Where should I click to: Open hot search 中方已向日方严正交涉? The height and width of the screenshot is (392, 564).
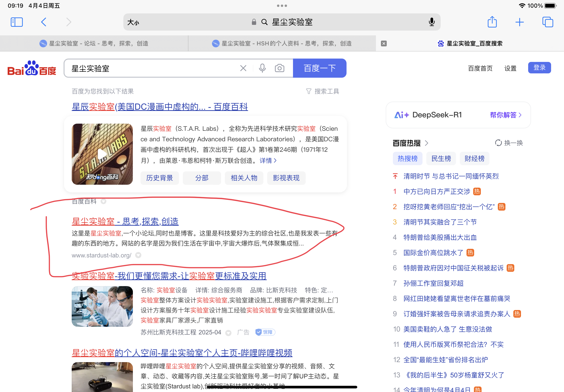click(x=437, y=191)
